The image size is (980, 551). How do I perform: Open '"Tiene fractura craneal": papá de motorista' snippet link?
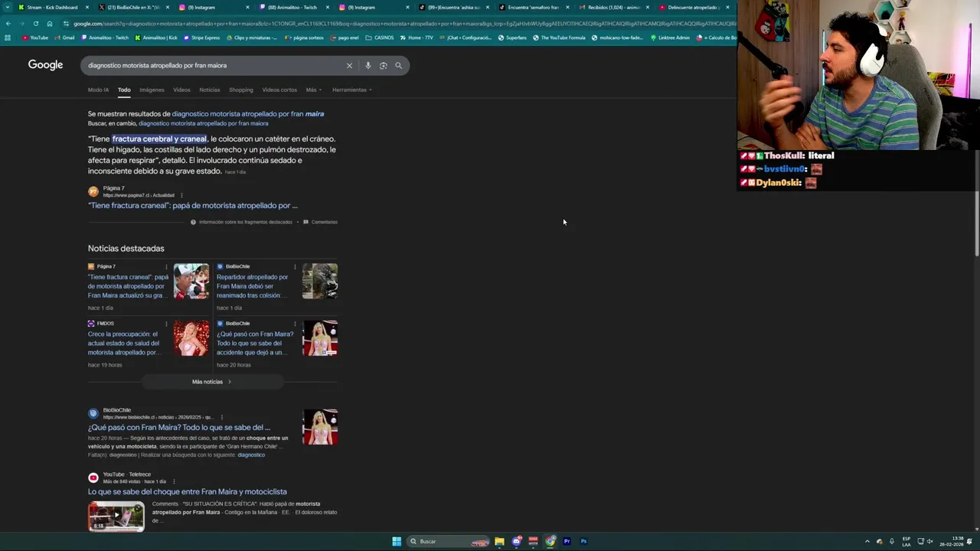click(193, 206)
